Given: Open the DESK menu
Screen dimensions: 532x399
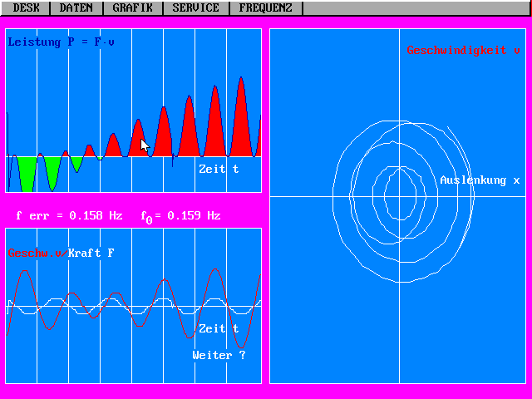Looking at the screenshot, I should pyautogui.click(x=26, y=7).
